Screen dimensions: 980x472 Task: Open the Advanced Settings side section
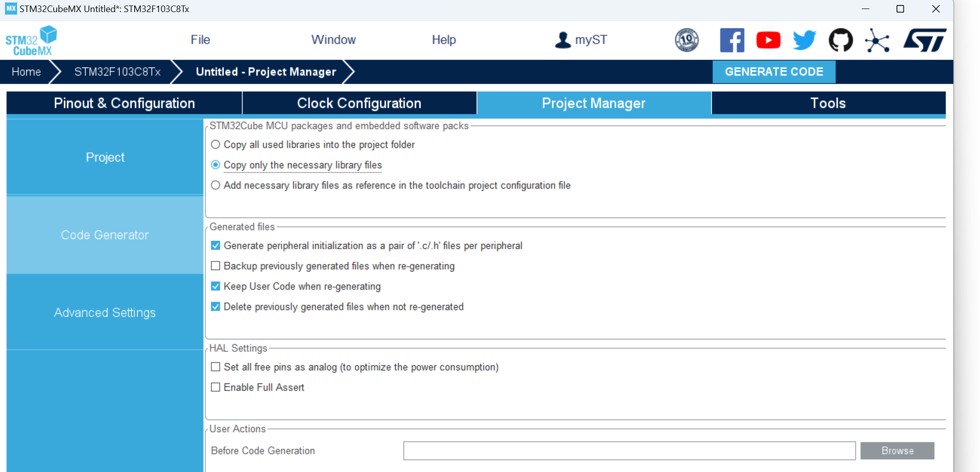coord(105,312)
